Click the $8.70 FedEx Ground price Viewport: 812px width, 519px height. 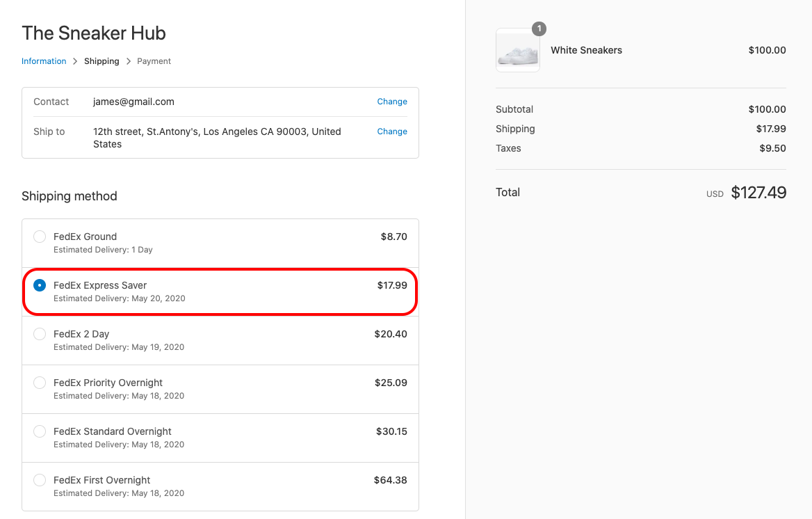coord(394,237)
